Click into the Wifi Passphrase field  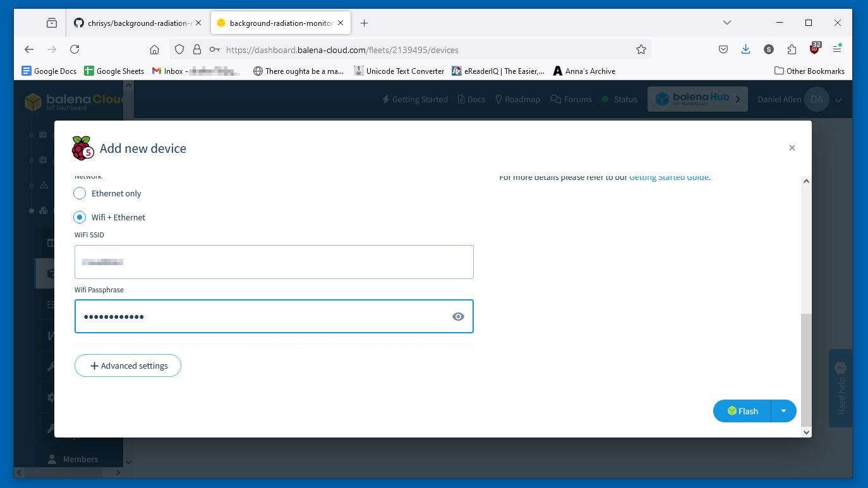pyautogui.click(x=274, y=316)
